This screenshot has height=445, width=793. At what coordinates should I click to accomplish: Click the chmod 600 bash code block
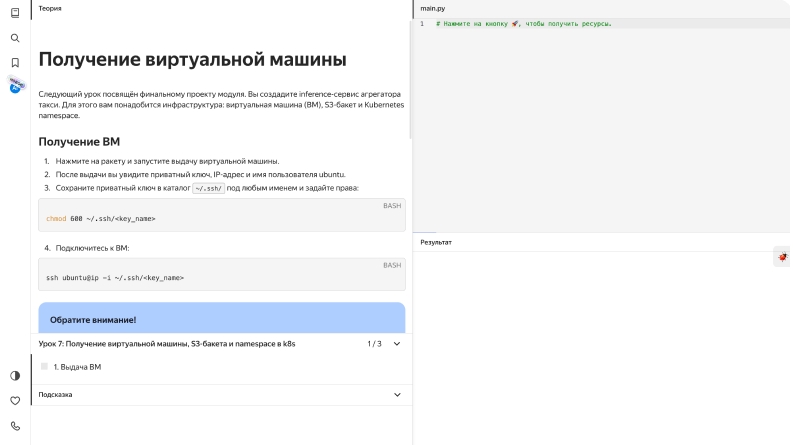tap(221, 217)
